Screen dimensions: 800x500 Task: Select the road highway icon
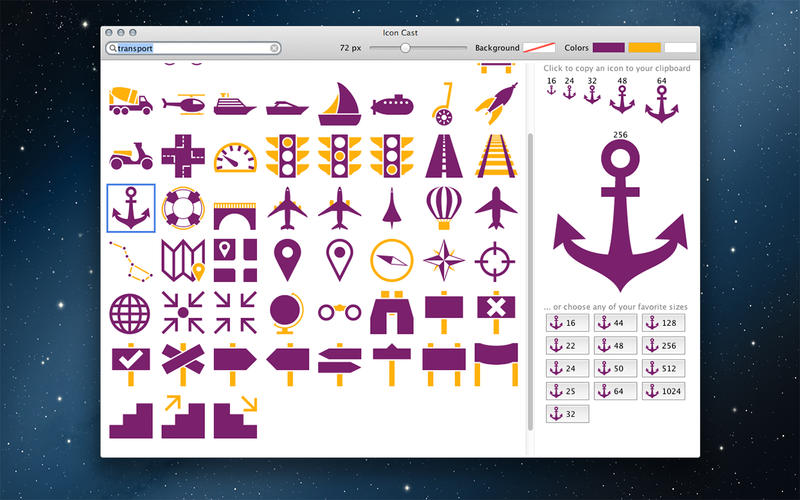pyautogui.click(x=444, y=156)
